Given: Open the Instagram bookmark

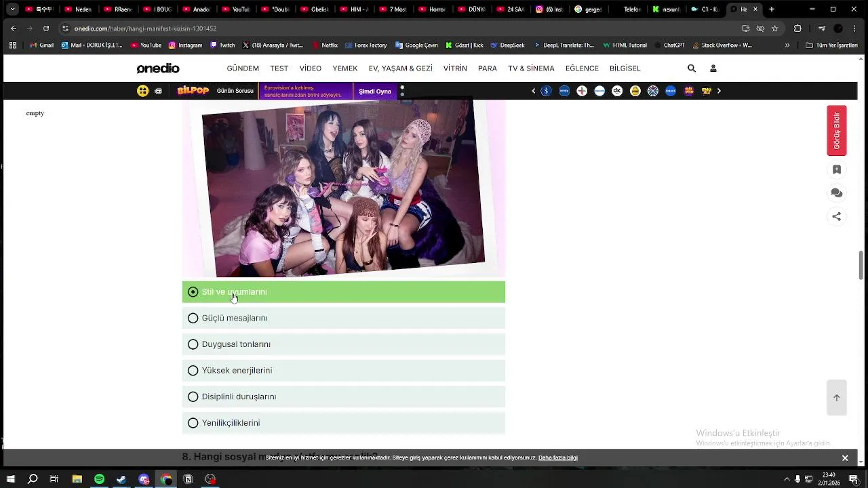Looking at the screenshot, I should point(185,45).
